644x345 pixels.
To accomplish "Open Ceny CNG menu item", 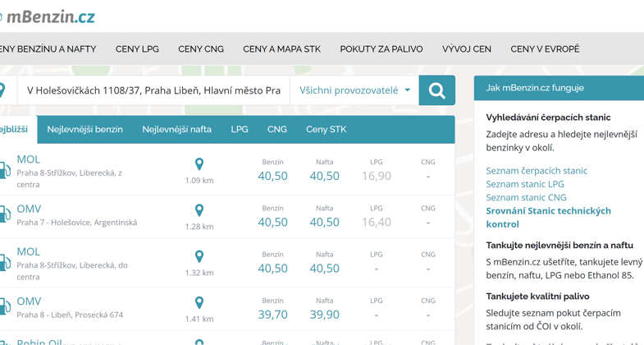I will (201, 49).
